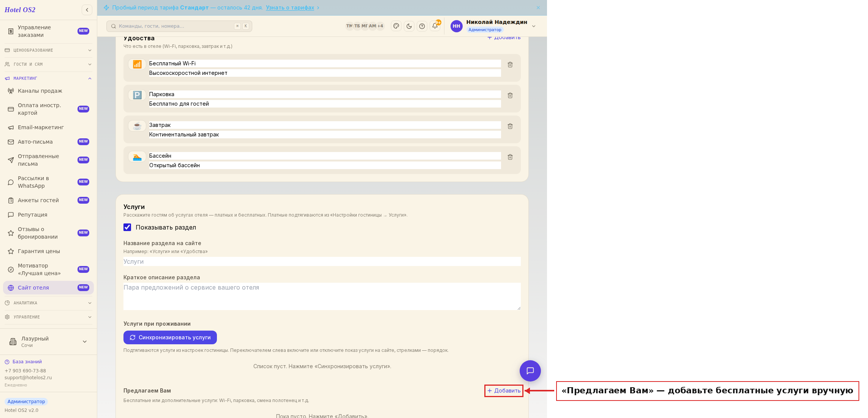
Task: Edit the Парковка title field
Action: pos(325,94)
